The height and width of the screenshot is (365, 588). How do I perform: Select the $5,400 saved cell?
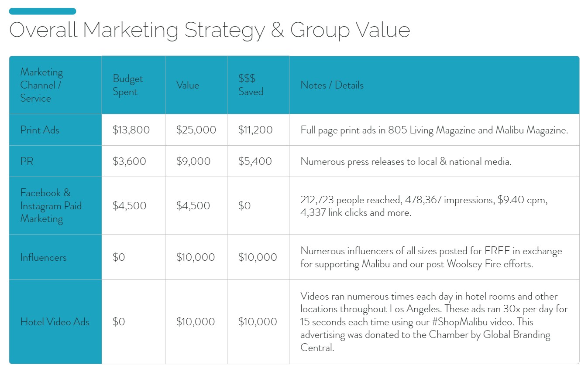[x=258, y=161]
